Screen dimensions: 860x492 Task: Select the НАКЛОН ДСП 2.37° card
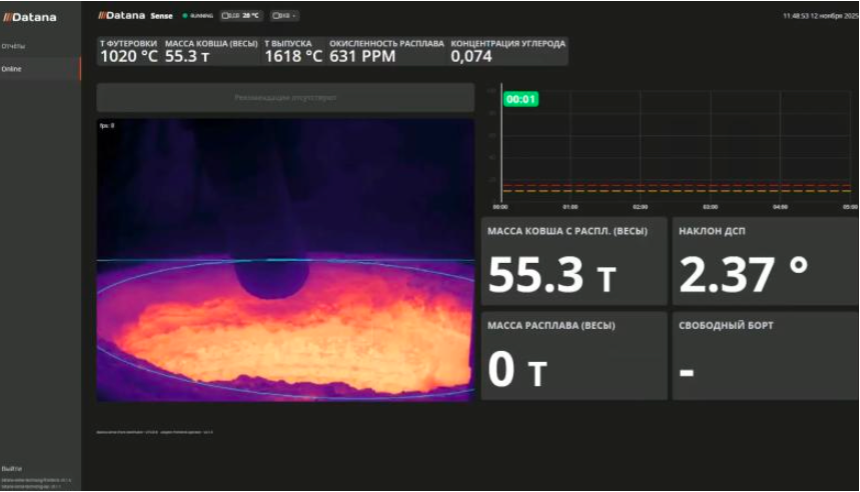coord(765,261)
